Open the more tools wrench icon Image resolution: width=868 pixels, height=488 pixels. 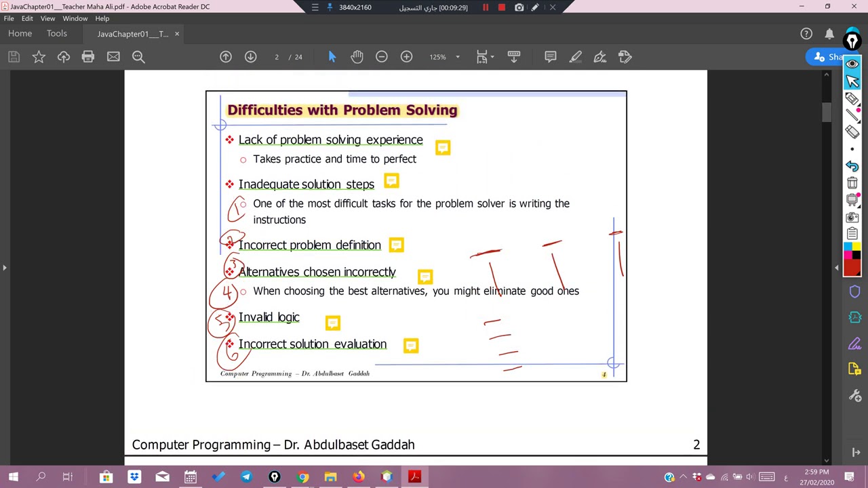pyautogui.click(x=854, y=396)
